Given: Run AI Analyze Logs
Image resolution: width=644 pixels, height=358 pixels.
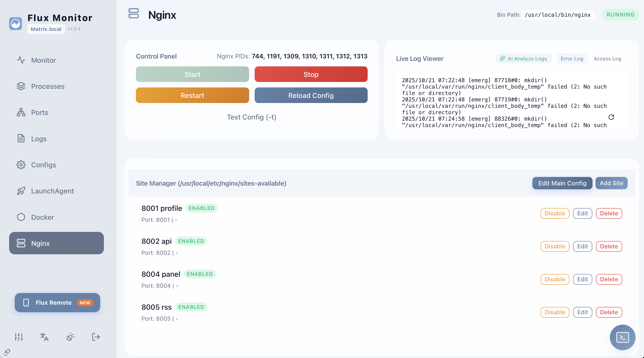Looking at the screenshot, I should 523,59.
